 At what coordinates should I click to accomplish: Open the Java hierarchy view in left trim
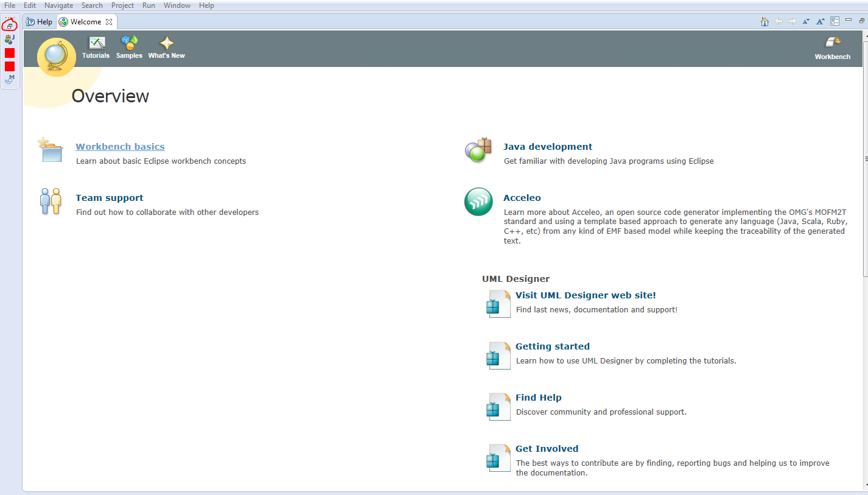pyautogui.click(x=10, y=40)
